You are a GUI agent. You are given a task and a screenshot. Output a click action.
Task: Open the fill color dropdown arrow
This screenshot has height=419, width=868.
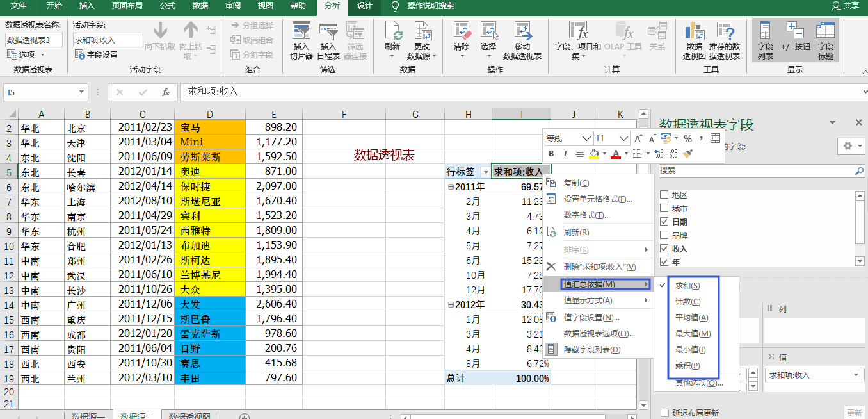coord(604,154)
